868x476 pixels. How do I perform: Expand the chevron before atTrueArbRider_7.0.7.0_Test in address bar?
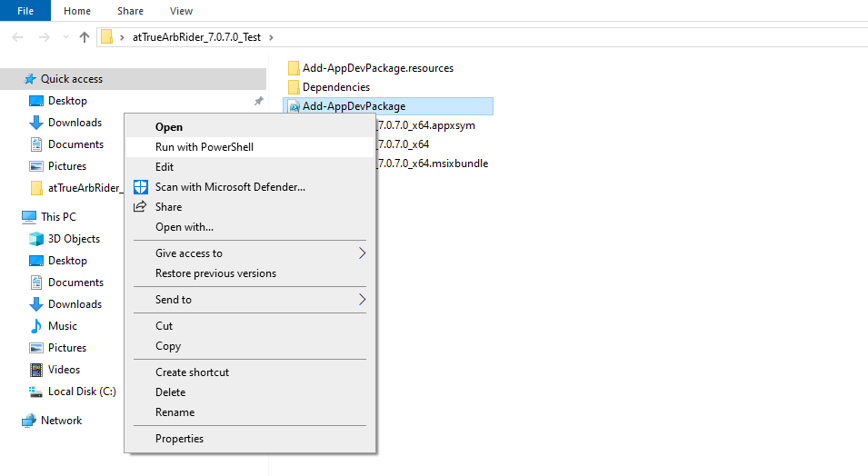click(x=122, y=37)
